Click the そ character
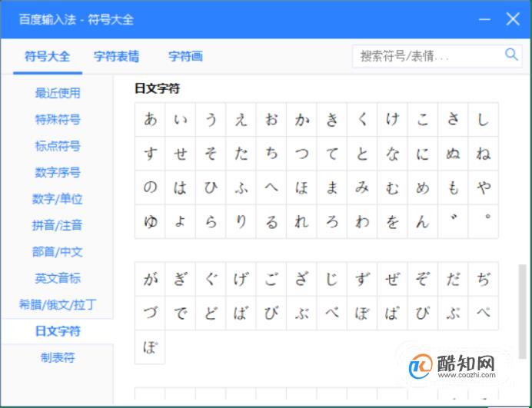 tap(211, 154)
